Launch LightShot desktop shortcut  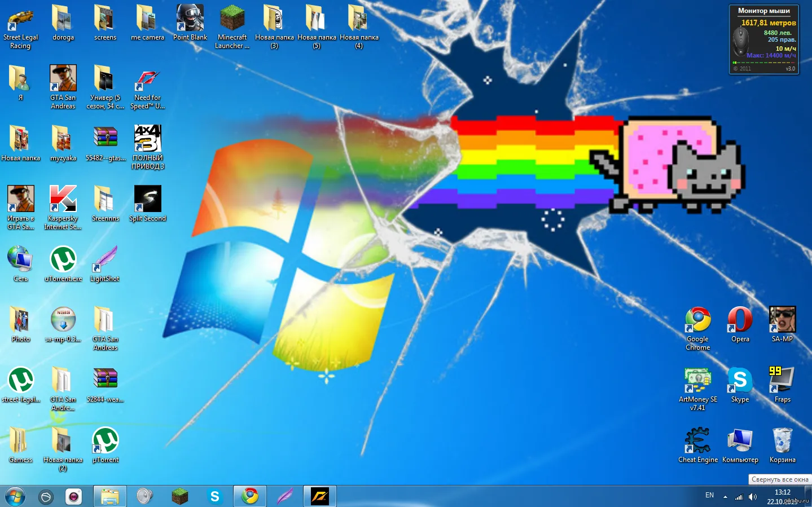105,264
